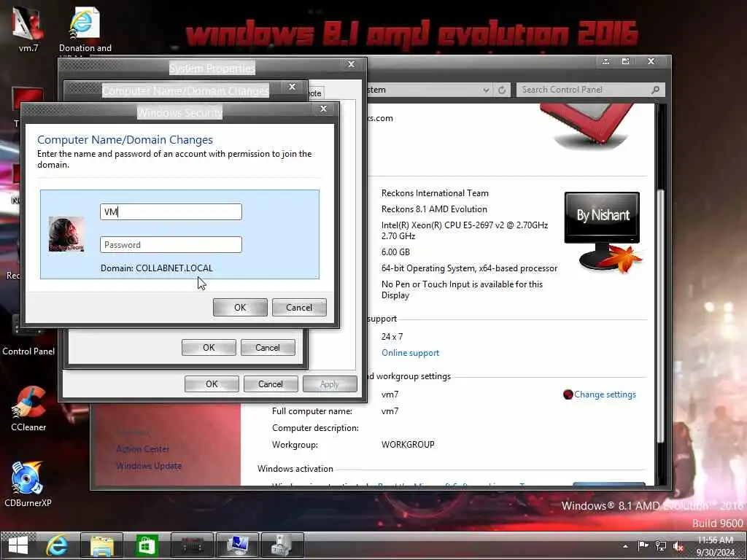Viewport: 747px width, 560px height.
Task: Click the Search Control Panel box
Action: [591, 90]
